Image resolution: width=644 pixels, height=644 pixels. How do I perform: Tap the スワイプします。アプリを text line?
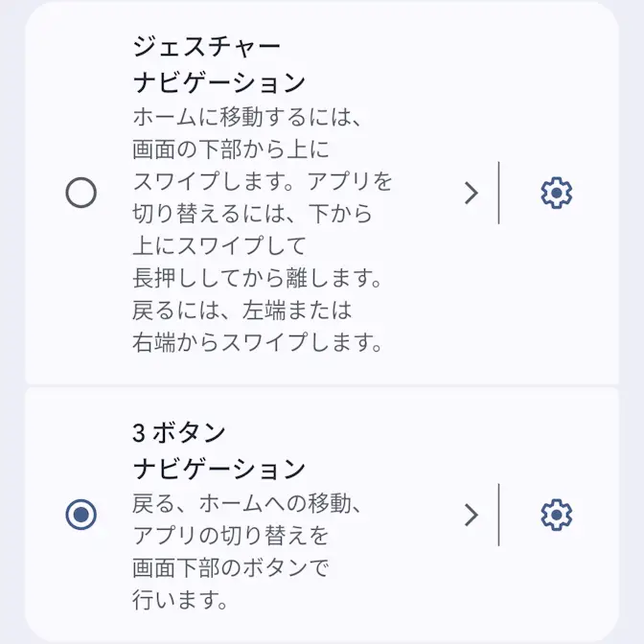point(262,181)
